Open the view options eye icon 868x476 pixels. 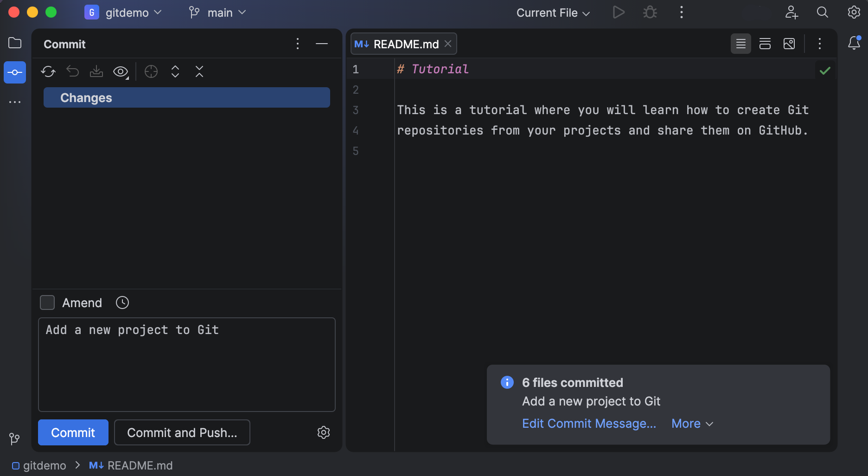coord(121,72)
